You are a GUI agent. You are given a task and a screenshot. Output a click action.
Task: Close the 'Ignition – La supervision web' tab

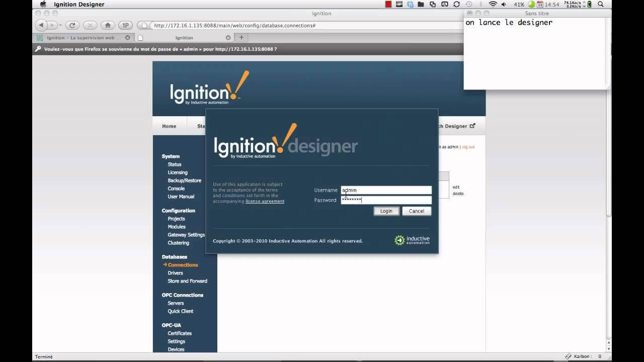(x=127, y=38)
